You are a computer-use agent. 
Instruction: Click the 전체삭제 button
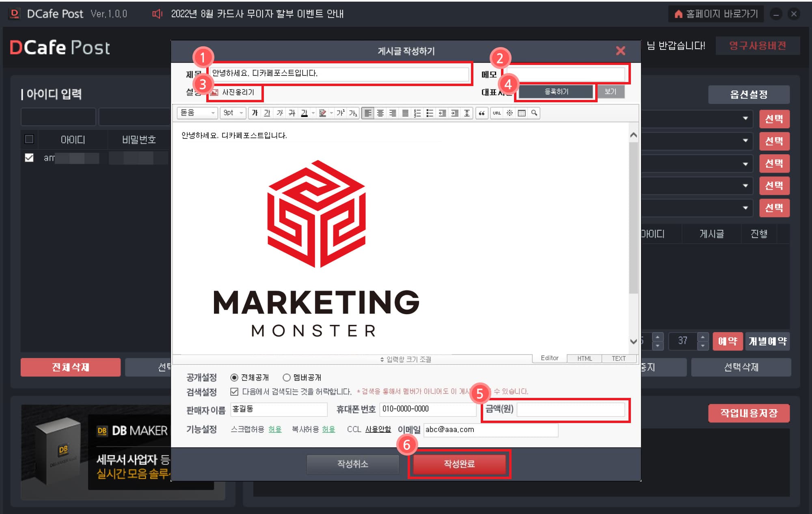point(71,367)
